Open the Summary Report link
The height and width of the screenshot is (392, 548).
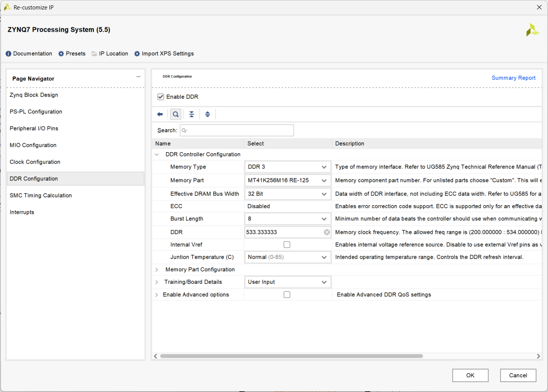pyautogui.click(x=513, y=78)
